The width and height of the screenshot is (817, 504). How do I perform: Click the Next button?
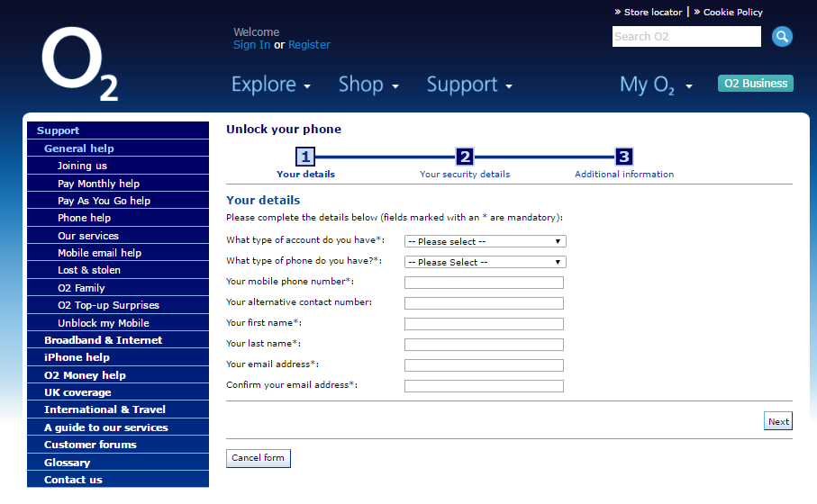(778, 421)
